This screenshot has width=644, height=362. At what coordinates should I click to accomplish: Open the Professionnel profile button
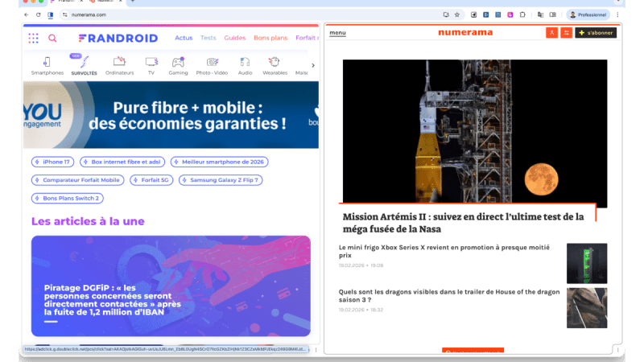point(588,14)
